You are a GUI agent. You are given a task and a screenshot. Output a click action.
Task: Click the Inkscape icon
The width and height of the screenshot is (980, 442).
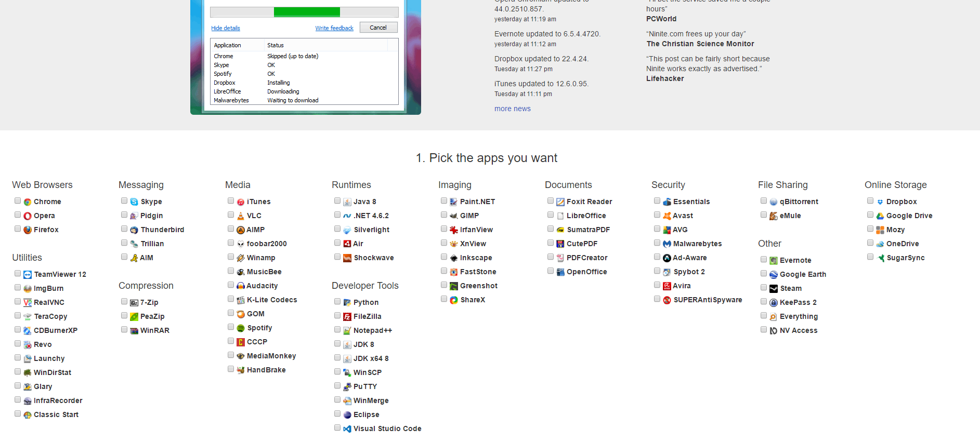(454, 258)
